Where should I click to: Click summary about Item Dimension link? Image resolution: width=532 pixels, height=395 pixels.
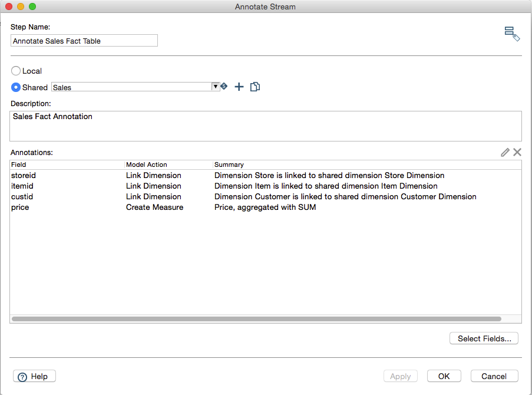pos(326,186)
